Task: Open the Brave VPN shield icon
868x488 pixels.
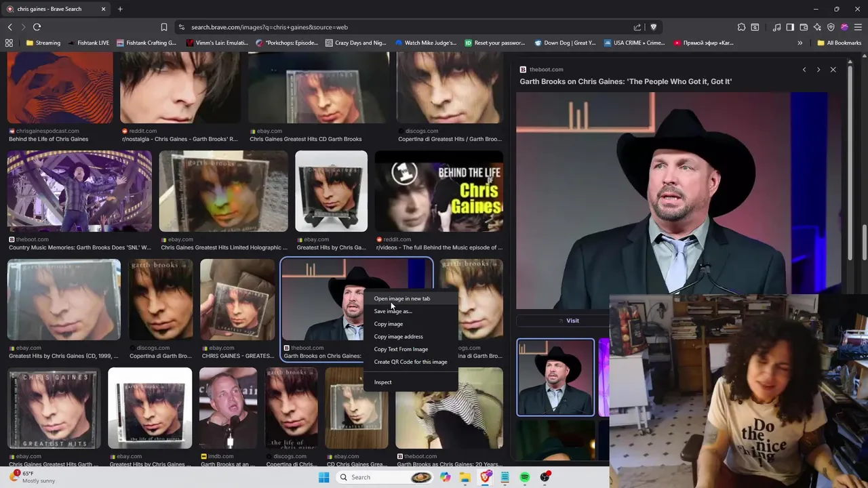Action: coord(831,27)
